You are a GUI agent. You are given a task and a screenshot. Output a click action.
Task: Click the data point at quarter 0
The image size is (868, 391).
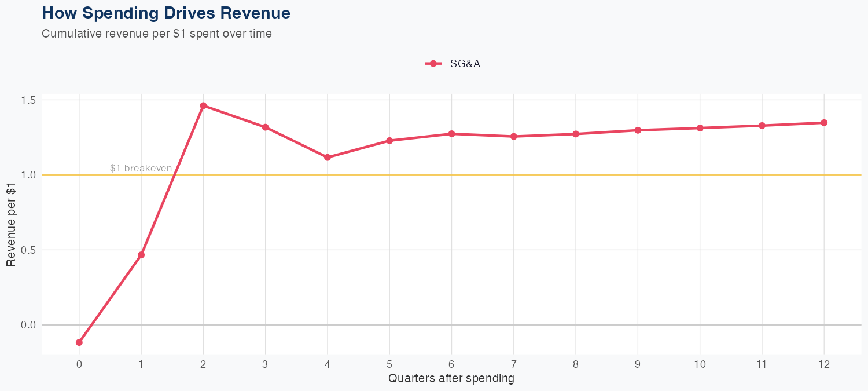[79, 342]
